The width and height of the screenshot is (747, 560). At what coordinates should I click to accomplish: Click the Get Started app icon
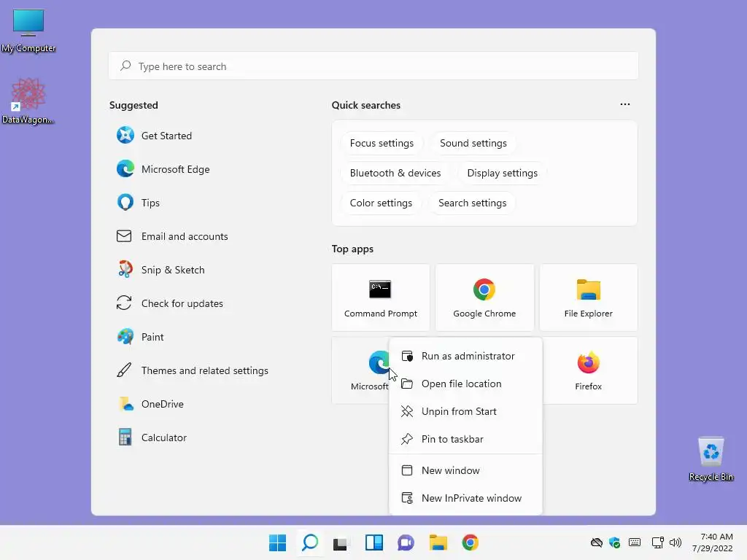coord(125,135)
